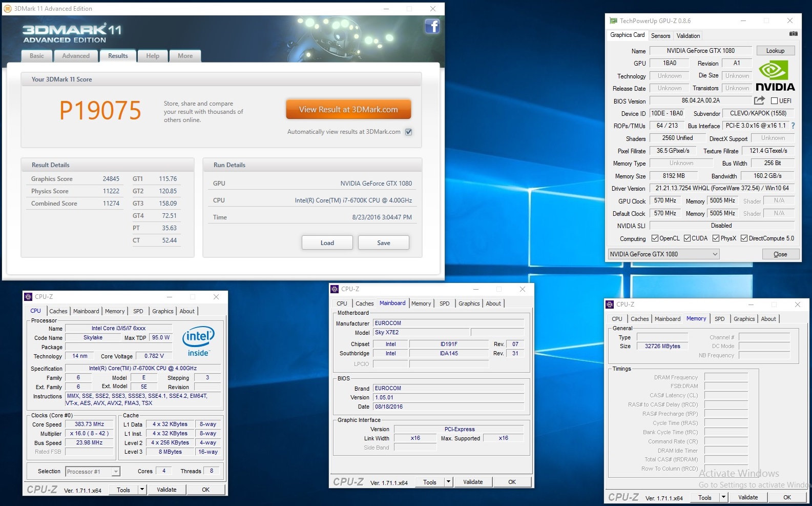Viewport: 812px width, 506px height.
Task: Click the Lookup button in GPU-Z
Action: tap(775, 51)
